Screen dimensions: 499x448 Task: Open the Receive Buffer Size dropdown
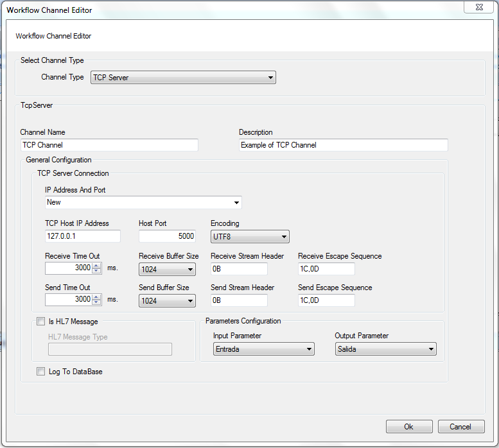[x=167, y=270]
